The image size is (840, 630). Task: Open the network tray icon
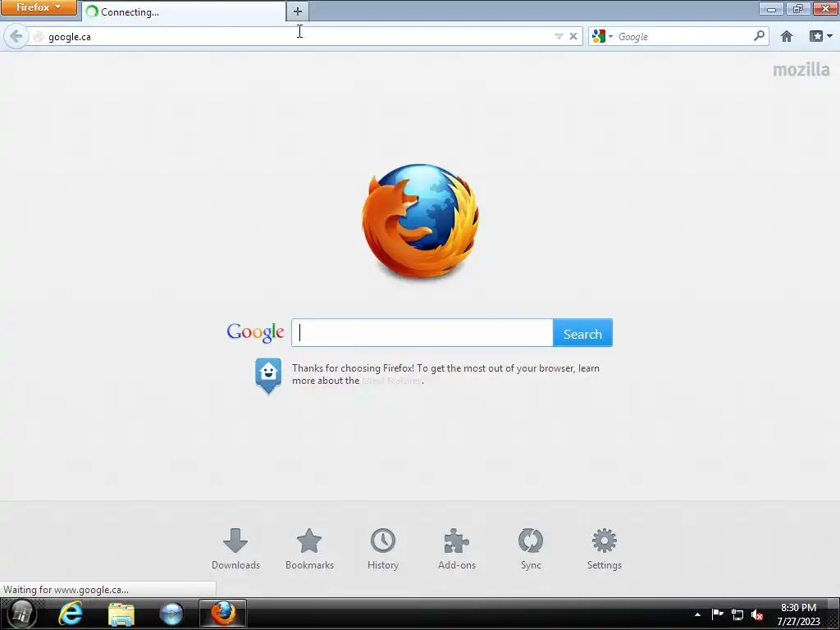pyautogui.click(x=737, y=615)
